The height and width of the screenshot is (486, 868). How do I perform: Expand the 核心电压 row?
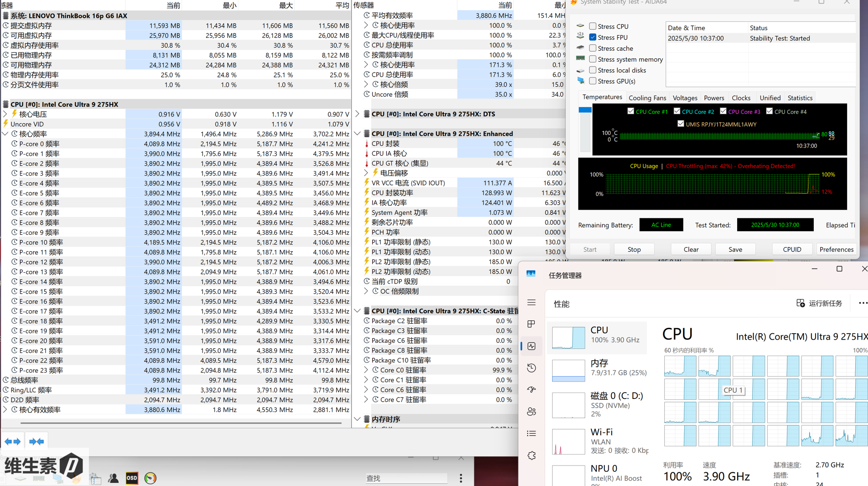[x=5, y=114]
